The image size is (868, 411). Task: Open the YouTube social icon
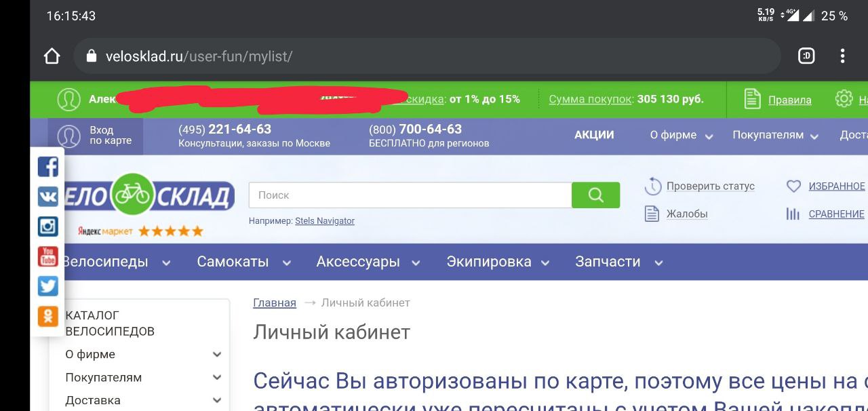pos(47,256)
